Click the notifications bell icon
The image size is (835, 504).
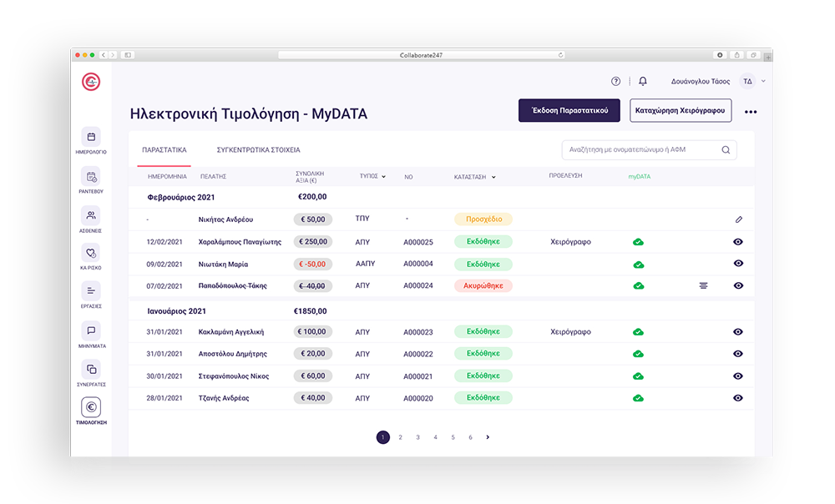tap(642, 82)
